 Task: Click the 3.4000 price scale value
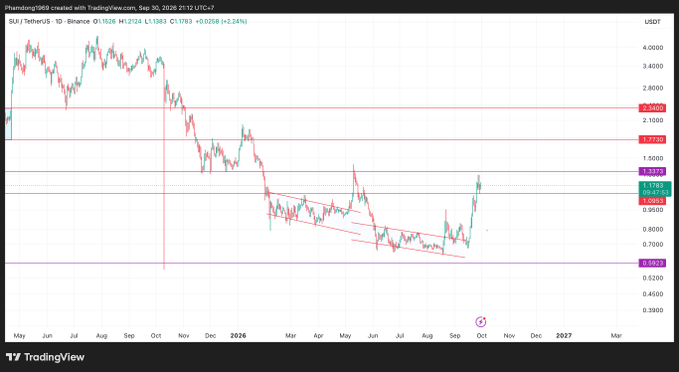coord(653,66)
